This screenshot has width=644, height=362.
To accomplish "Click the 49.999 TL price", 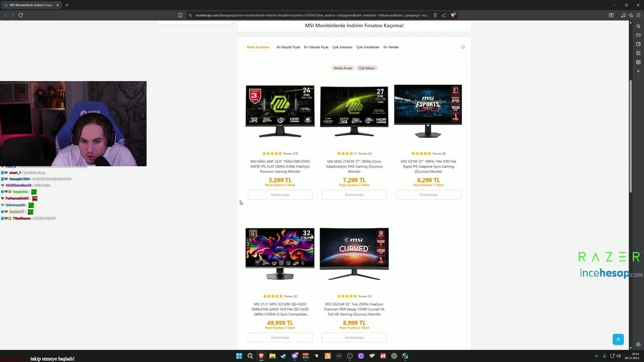I will tap(280, 323).
